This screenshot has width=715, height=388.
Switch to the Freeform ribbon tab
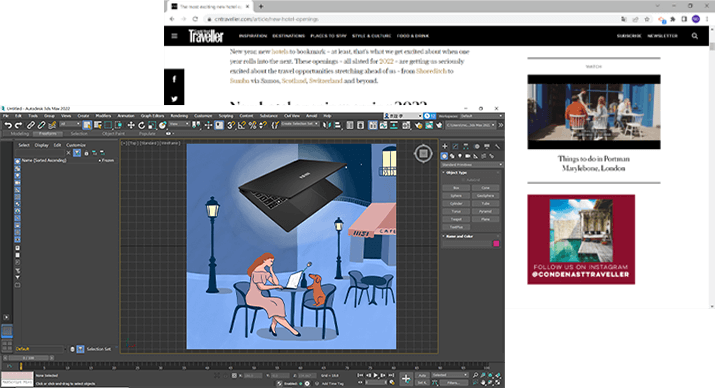pyautogui.click(x=47, y=134)
